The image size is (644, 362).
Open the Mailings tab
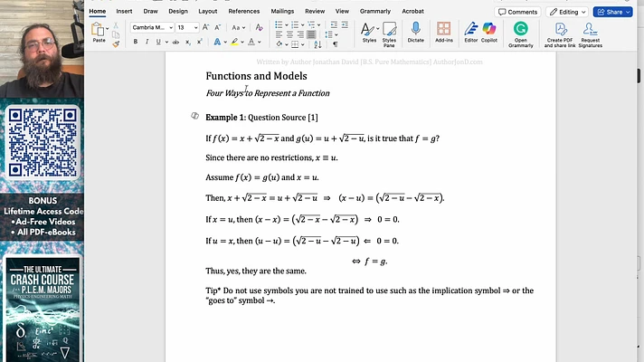pos(282,11)
